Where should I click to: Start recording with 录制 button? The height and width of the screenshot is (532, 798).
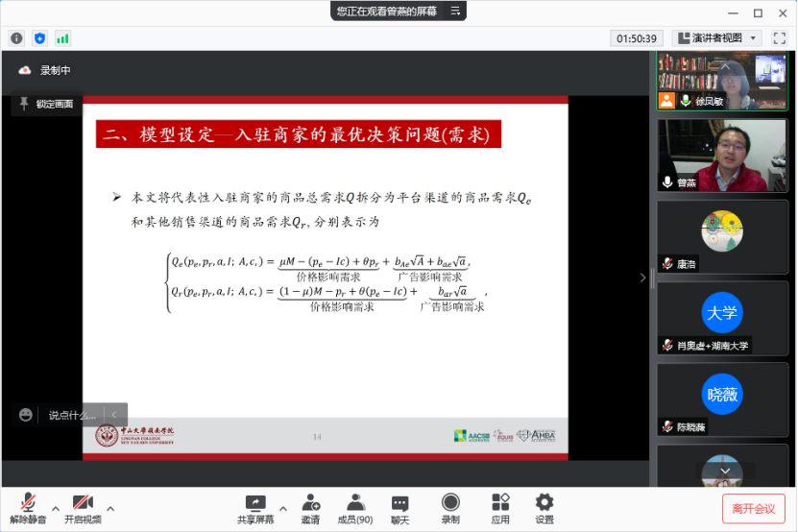tap(450, 509)
